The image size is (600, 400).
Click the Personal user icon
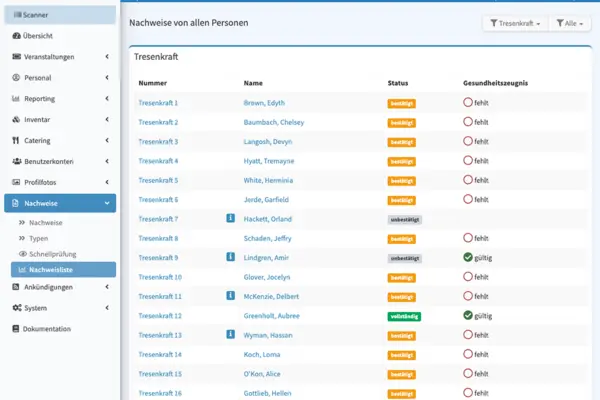[x=16, y=78]
